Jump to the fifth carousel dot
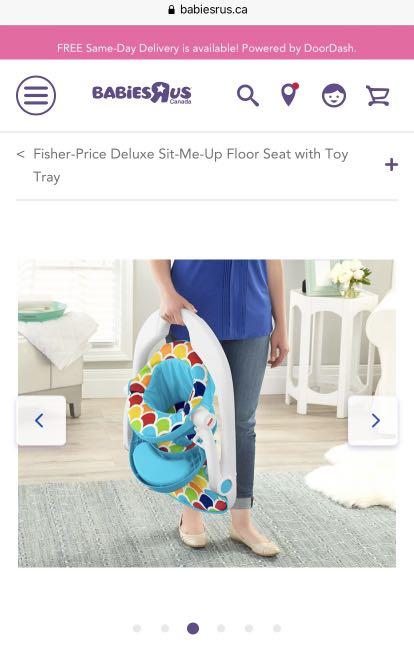Viewport: 414px width, 660px height. (249, 628)
